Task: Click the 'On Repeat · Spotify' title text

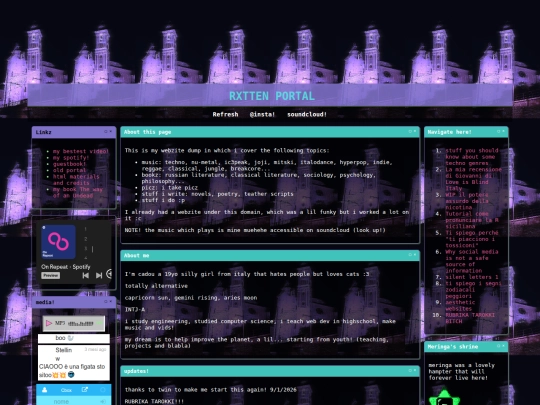Action: coord(65,267)
